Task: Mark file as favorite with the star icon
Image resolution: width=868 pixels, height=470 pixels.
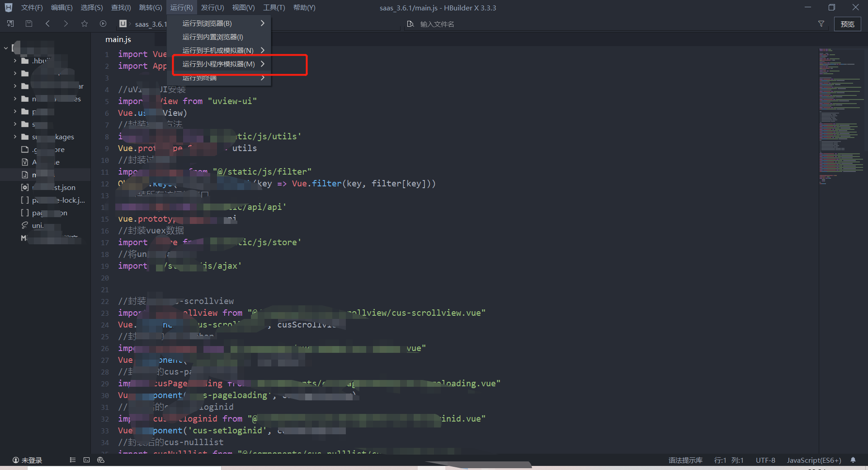Action: [x=85, y=24]
